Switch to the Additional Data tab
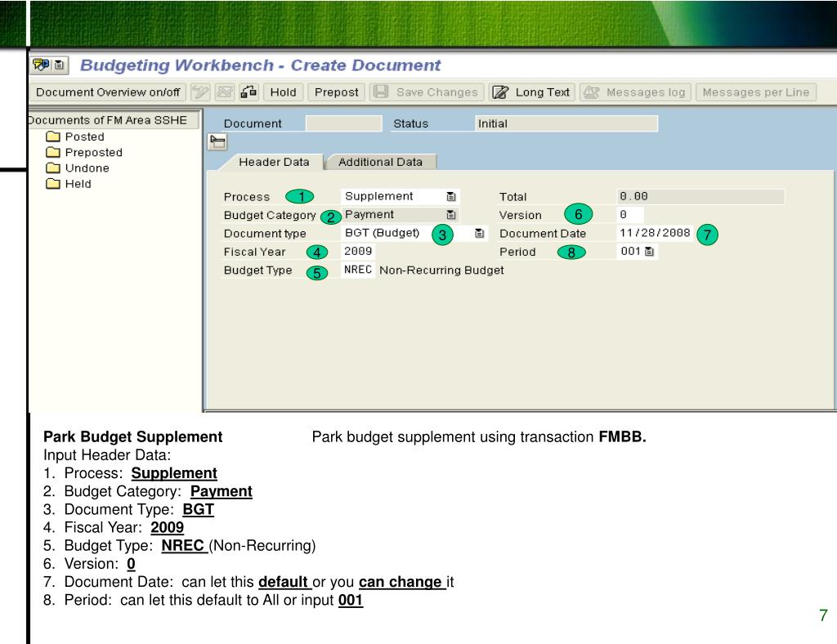This screenshot has height=644, width=837. click(x=381, y=162)
